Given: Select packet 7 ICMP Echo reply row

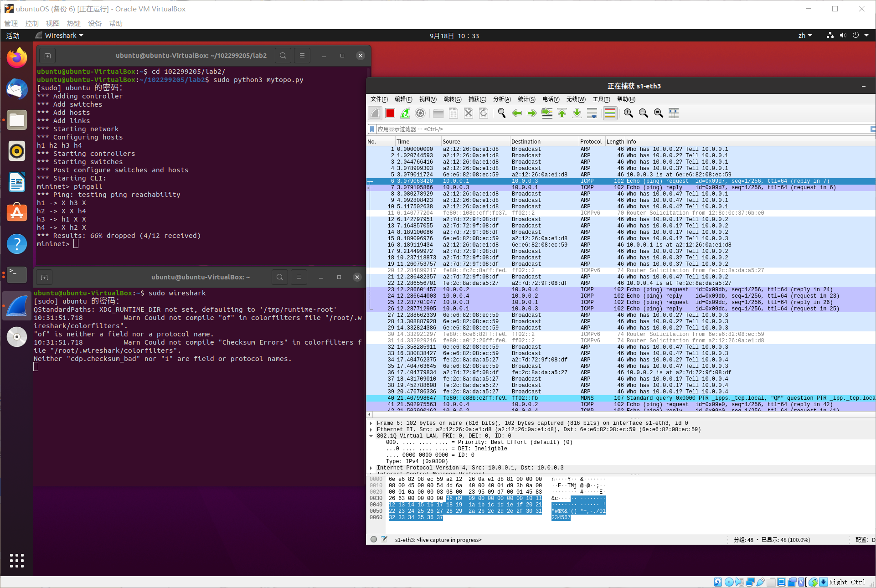Looking at the screenshot, I should click(621, 187).
